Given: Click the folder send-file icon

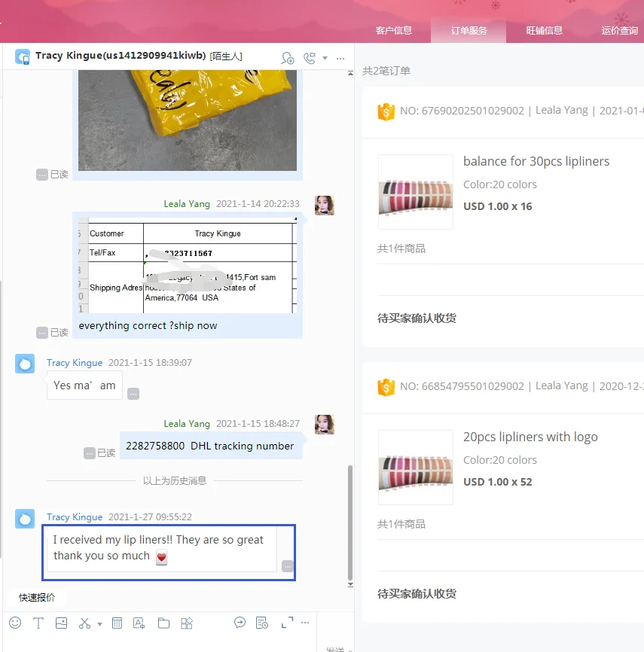Looking at the screenshot, I should click(x=163, y=623).
